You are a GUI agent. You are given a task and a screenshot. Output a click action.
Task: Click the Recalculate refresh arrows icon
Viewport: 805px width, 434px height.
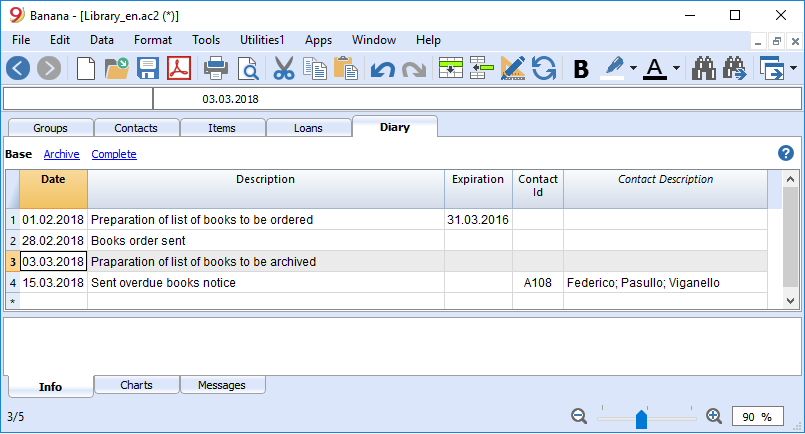(x=544, y=68)
